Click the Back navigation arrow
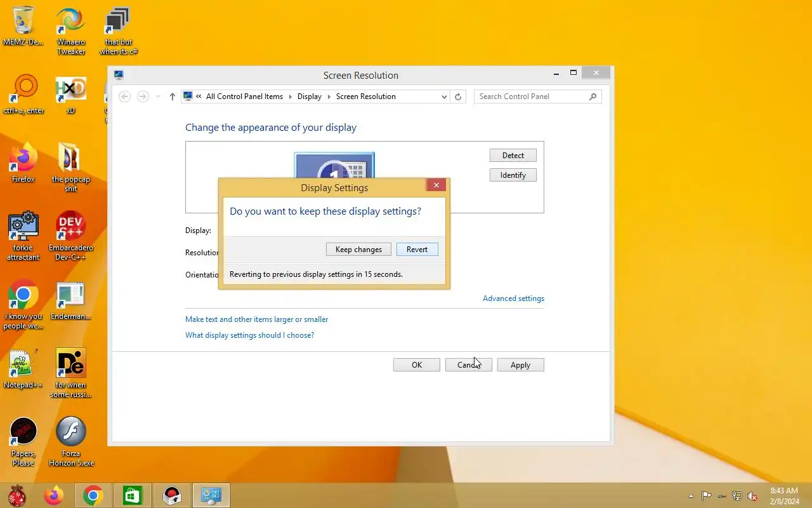This screenshot has width=812, height=508. [125, 97]
